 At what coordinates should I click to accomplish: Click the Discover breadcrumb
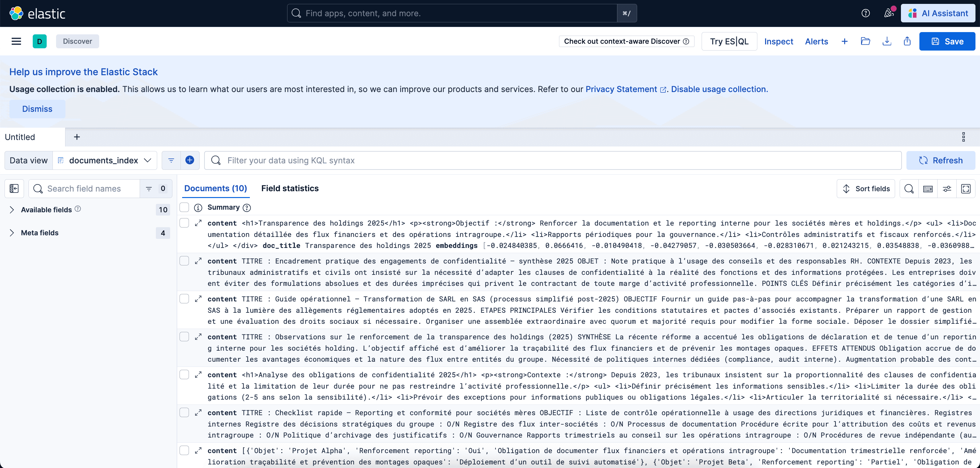[x=77, y=41]
